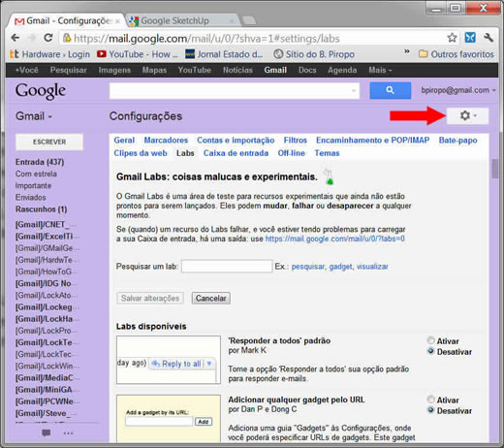Open the settings gear menu

[x=467, y=115]
